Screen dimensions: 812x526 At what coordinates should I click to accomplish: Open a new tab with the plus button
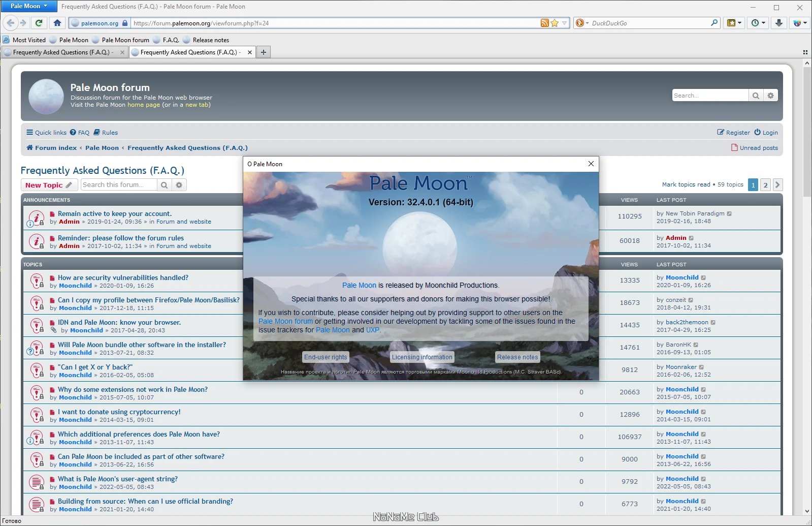(264, 52)
